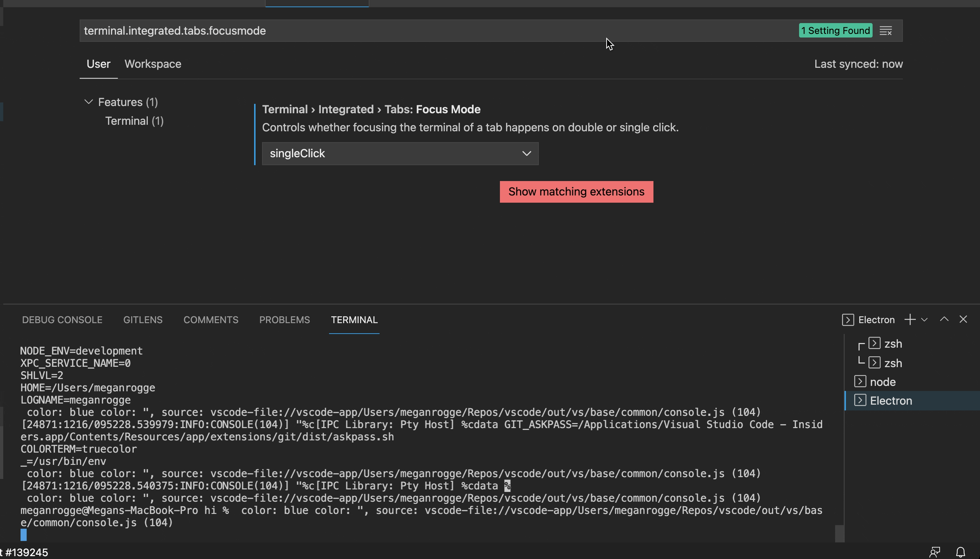Image resolution: width=980 pixels, height=559 pixels.
Task: Collapse the Features settings group
Action: [89, 102]
